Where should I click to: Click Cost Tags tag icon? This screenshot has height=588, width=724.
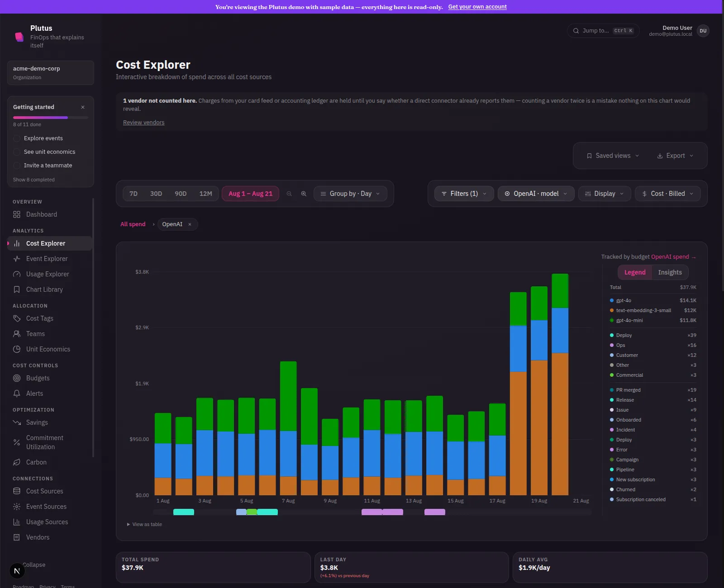[x=17, y=318]
